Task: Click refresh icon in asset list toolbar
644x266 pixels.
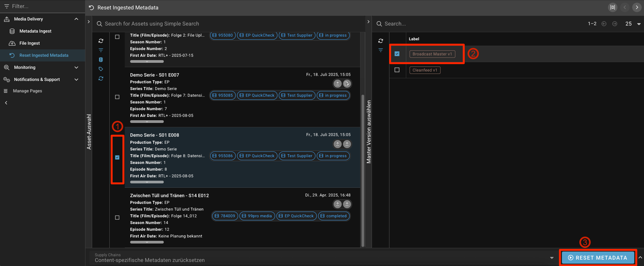Action: pos(101,41)
